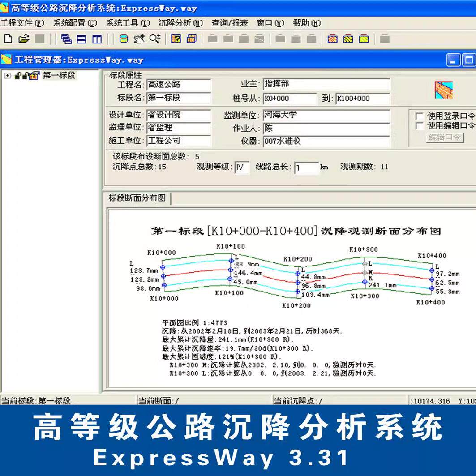
Task: Click the 工程管理器 window title icon
Action: 6,60
